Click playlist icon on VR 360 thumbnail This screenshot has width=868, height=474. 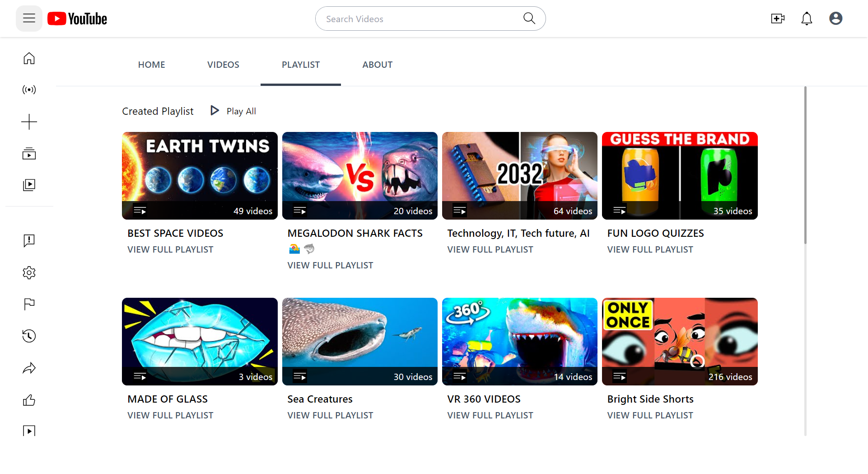click(459, 376)
